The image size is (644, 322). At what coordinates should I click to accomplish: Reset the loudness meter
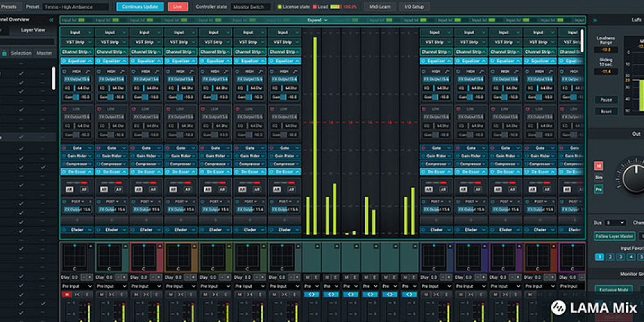click(x=606, y=111)
